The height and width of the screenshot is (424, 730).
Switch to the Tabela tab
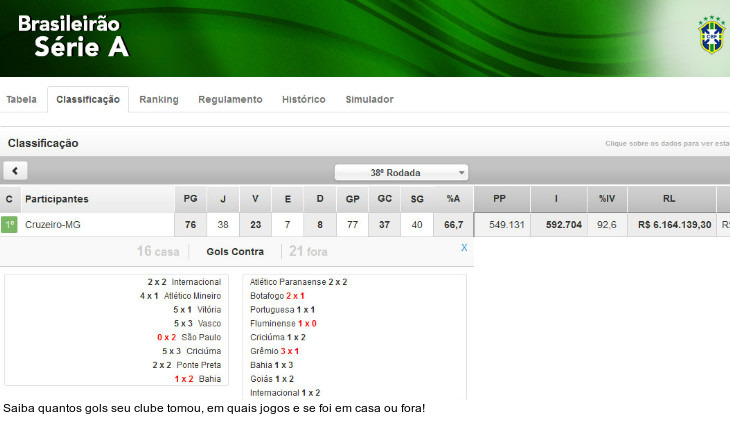click(22, 100)
